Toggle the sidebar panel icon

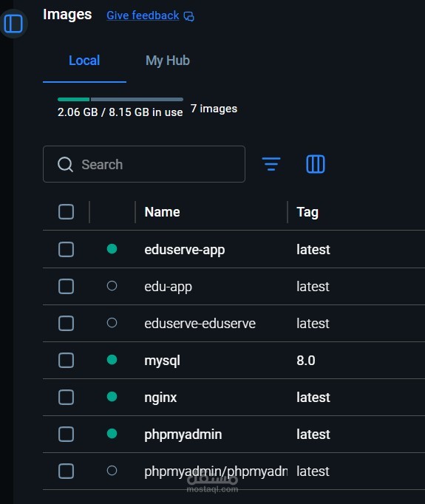[13, 24]
